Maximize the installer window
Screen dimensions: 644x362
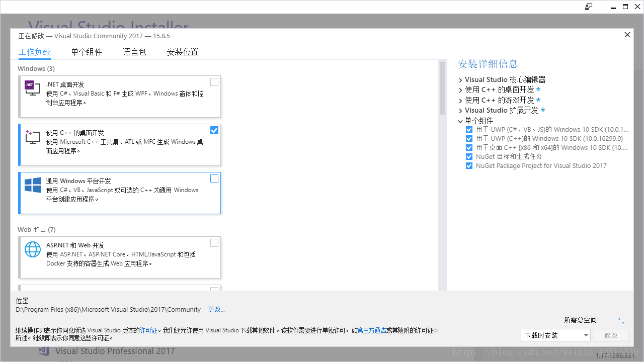click(625, 7)
